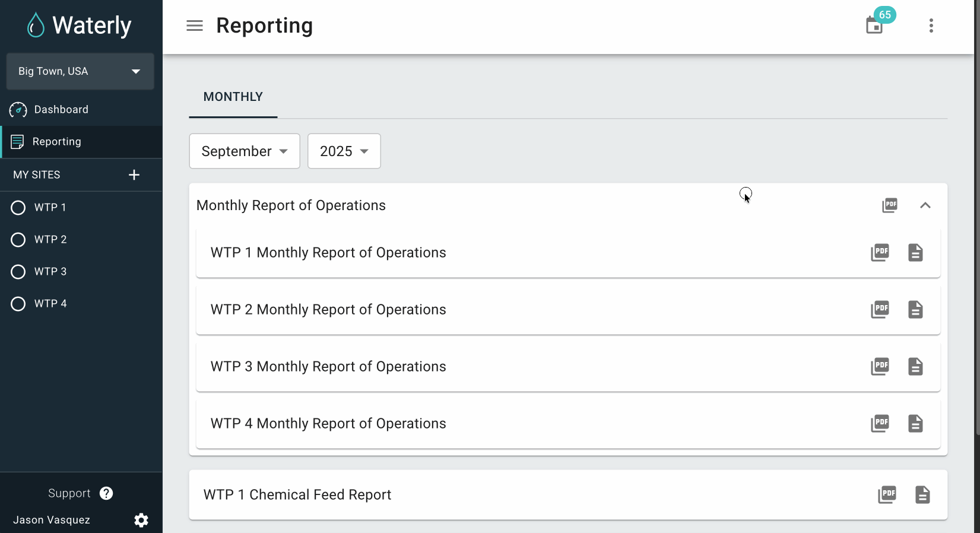Viewport: 980px width, 533px height.
Task: Open the 2025 year dropdown
Action: [x=344, y=151]
